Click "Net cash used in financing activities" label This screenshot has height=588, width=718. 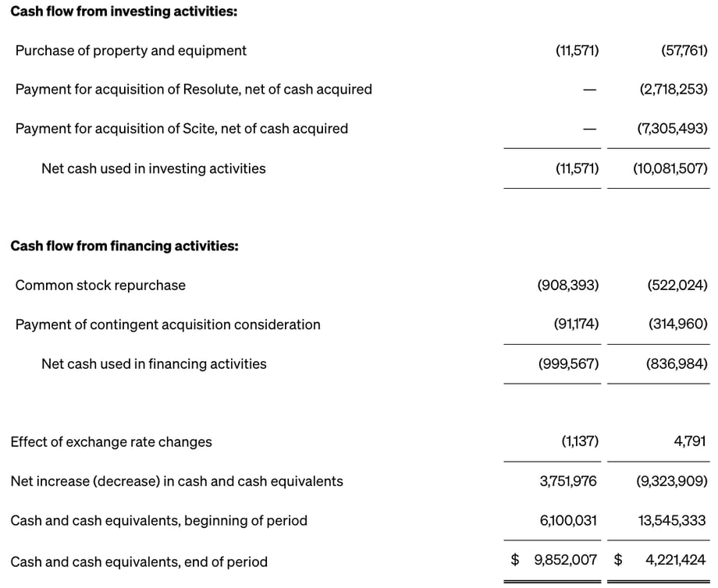[x=154, y=364]
